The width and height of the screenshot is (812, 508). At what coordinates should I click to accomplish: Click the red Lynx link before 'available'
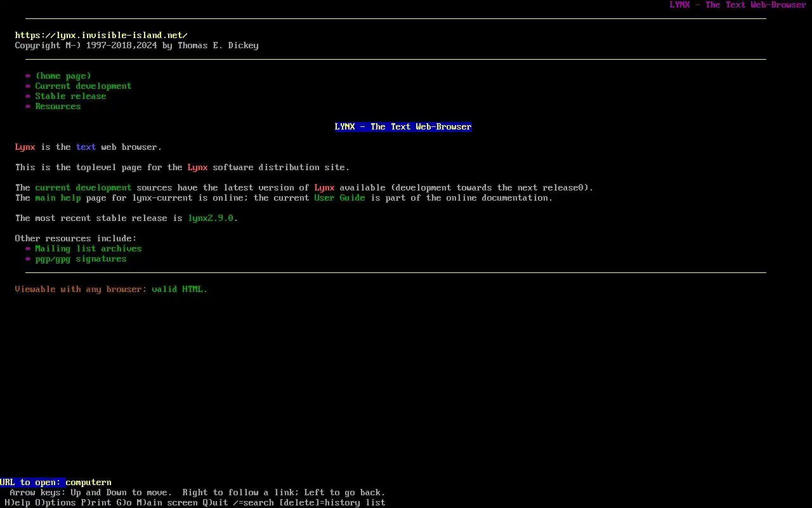[325, 188]
